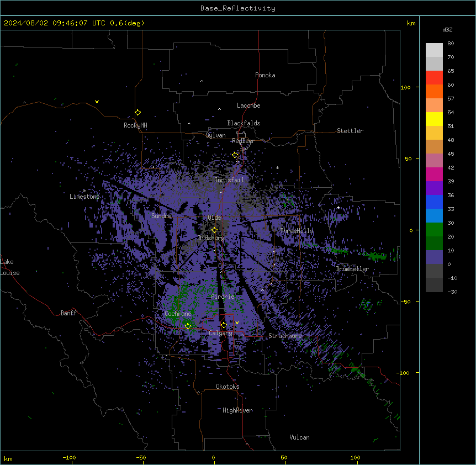Pick the white swatch between 80 and 70 dBZ
This screenshot has height=465, width=476.
434,50
